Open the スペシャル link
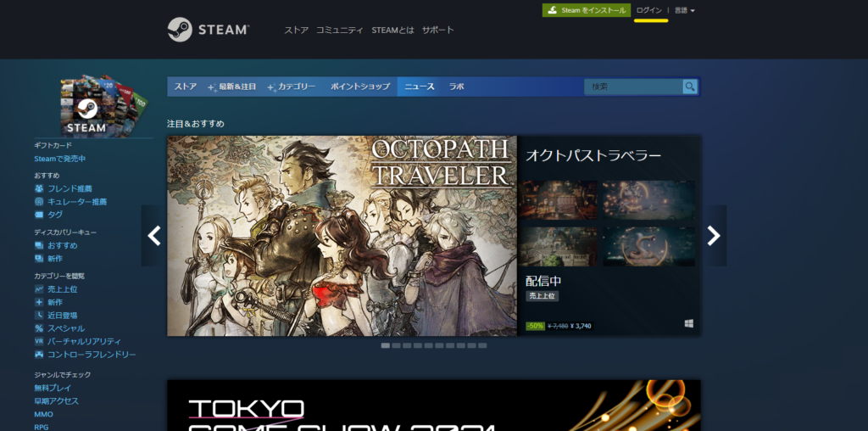Screen dimensions: 868x431 pyautogui.click(x=66, y=328)
